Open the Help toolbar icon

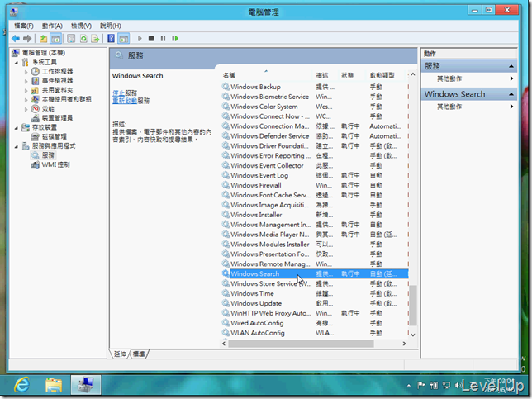(111, 38)
